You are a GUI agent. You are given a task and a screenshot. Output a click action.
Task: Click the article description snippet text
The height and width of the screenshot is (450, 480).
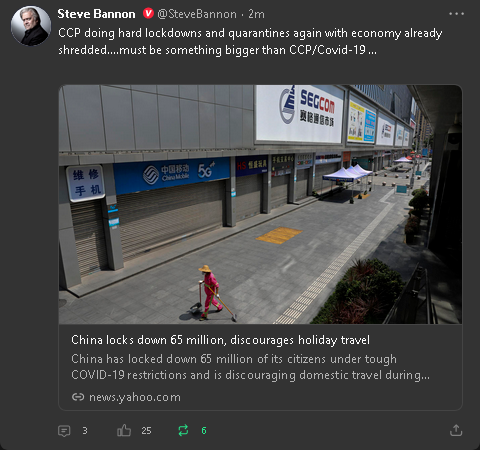point(250,367)
